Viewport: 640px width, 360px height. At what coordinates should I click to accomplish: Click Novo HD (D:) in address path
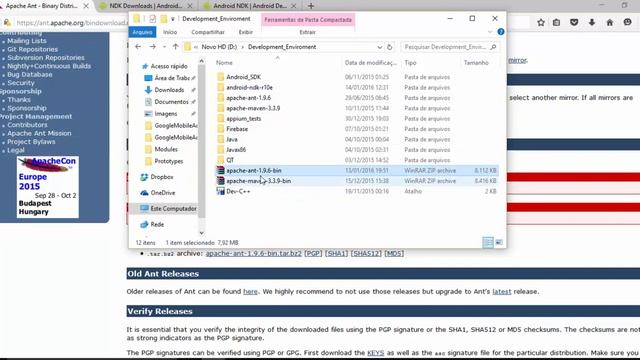click(x=219, y=47)
